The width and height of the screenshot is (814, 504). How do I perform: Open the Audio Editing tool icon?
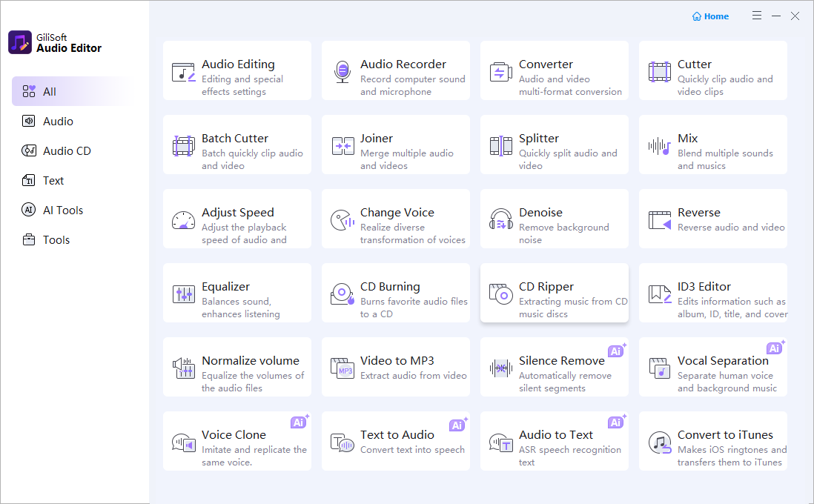(183, 72)
